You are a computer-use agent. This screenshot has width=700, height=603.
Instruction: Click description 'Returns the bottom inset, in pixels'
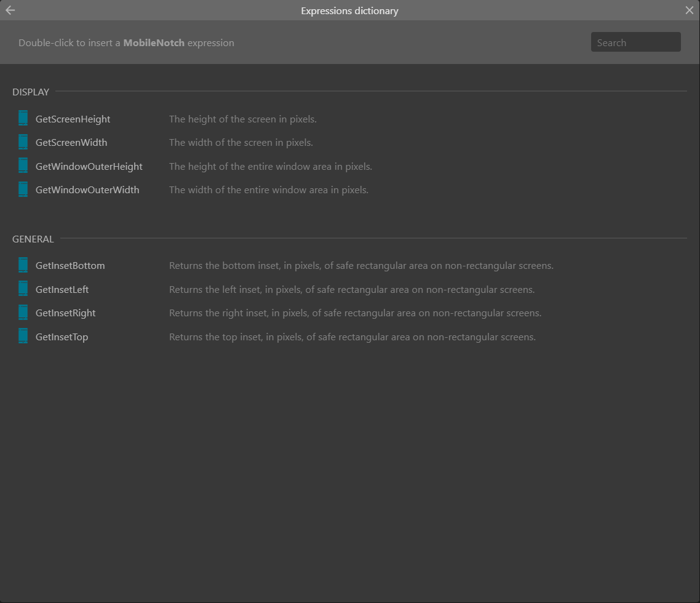pos(361,266)
